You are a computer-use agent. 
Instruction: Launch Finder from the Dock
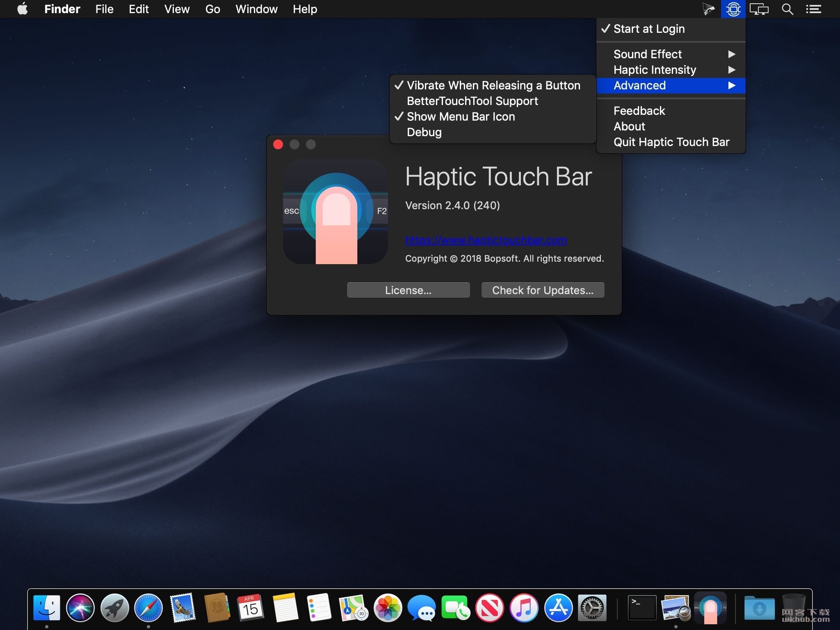pos(46,607)
